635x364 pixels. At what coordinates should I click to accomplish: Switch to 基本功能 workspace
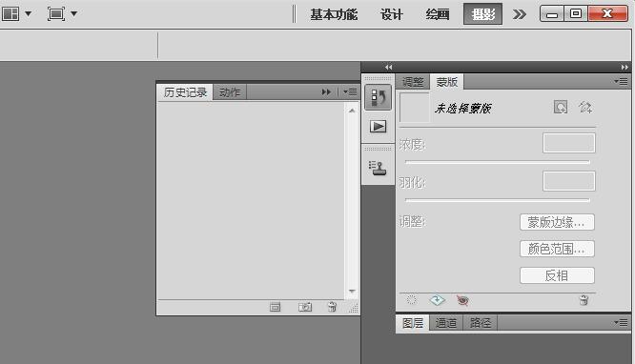pos(334,14)
